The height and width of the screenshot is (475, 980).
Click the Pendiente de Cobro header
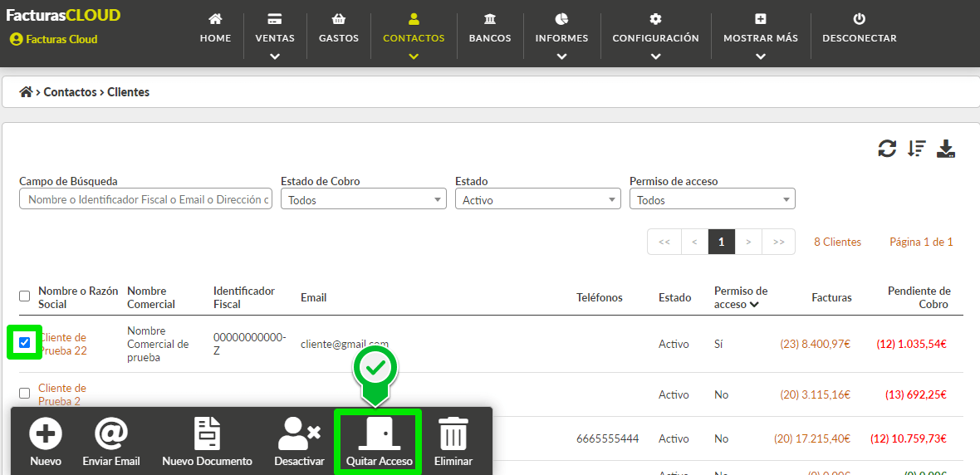(x=919, y=297)
